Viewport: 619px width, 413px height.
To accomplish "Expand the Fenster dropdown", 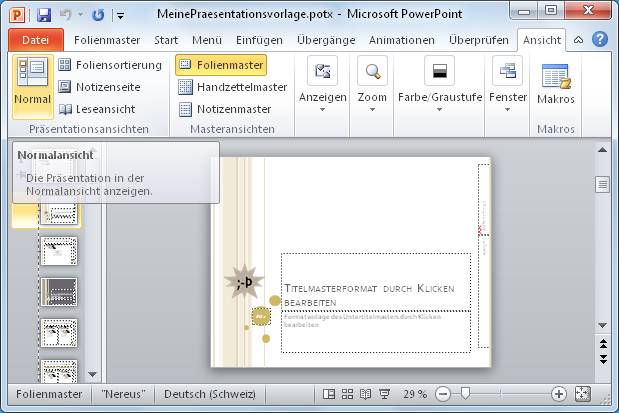I will [x=508, y=84].
